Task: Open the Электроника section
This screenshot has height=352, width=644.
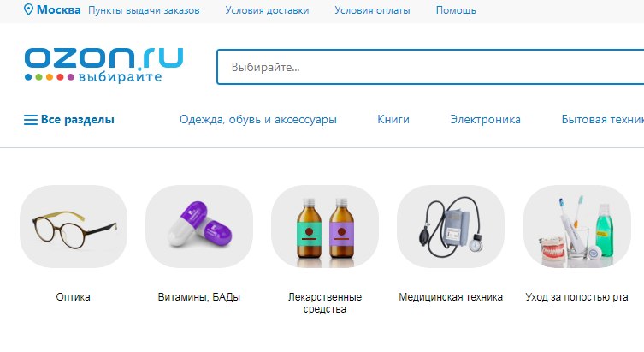Action: pyautogui.click(x=485, y=120)
